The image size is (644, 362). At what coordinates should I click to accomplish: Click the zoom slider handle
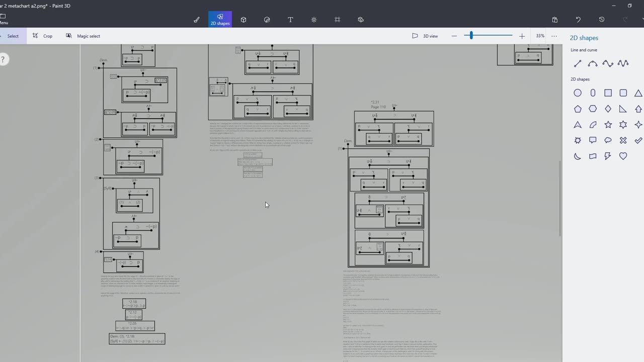pyautogui.click(x=471, y=36)
